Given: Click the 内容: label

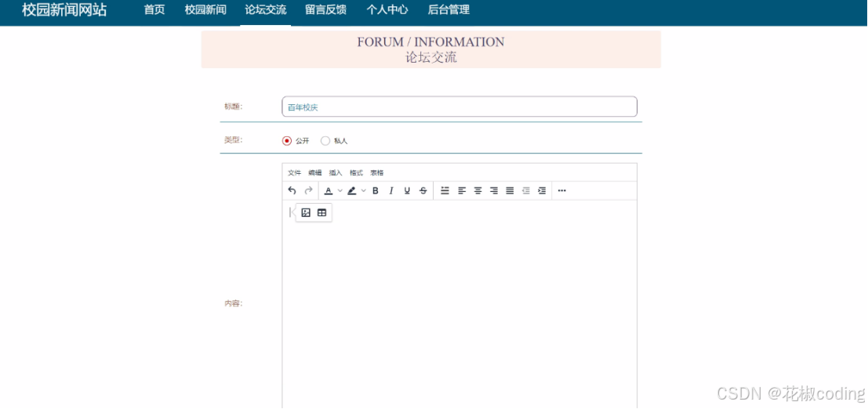Looking at the screenshot, I should 233,303.
